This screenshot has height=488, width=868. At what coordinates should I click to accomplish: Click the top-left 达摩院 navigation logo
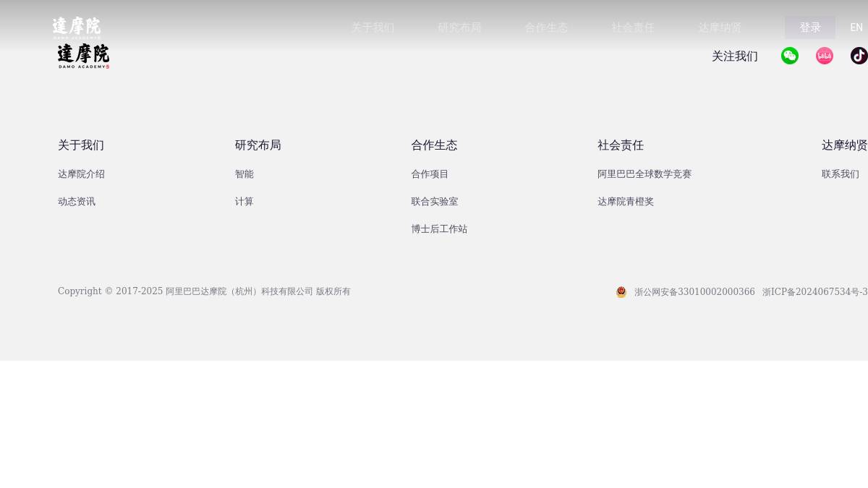tap(77, 27)
